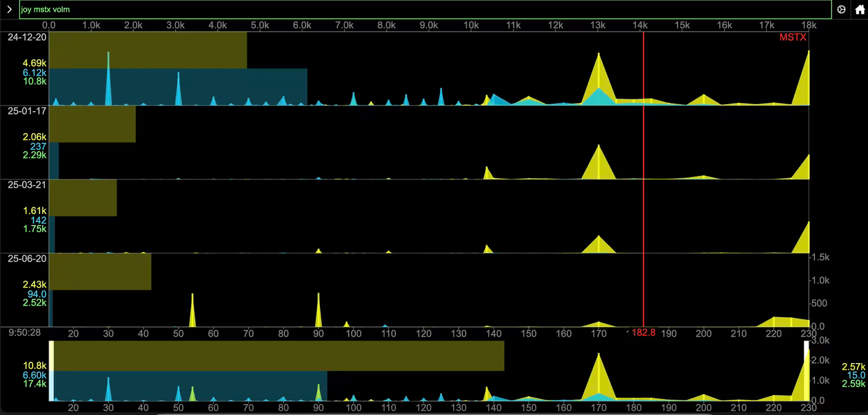Select the 25-03-21 panel tab

point(26,185)
